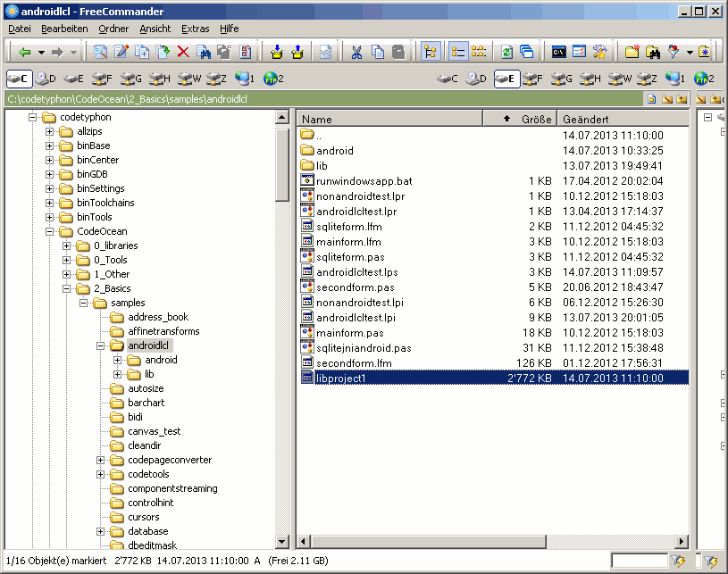
Task: Open settings with wrench and star icon
Action: click(600, 52)
